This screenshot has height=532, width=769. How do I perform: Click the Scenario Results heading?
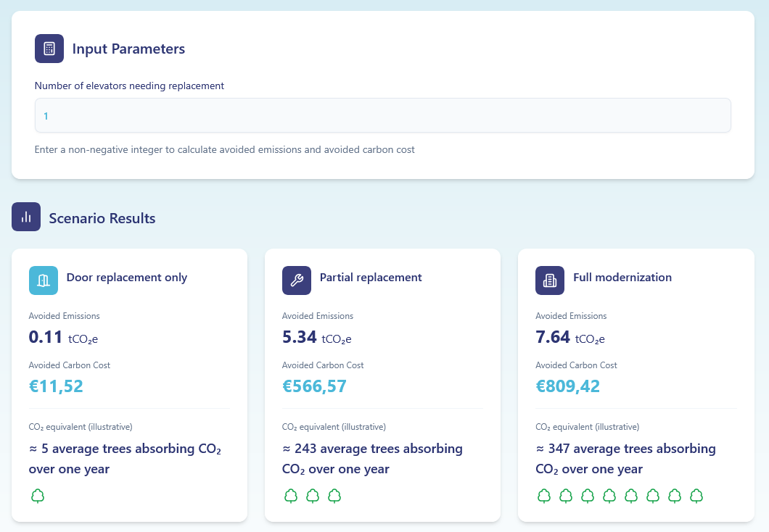(102, 217)
